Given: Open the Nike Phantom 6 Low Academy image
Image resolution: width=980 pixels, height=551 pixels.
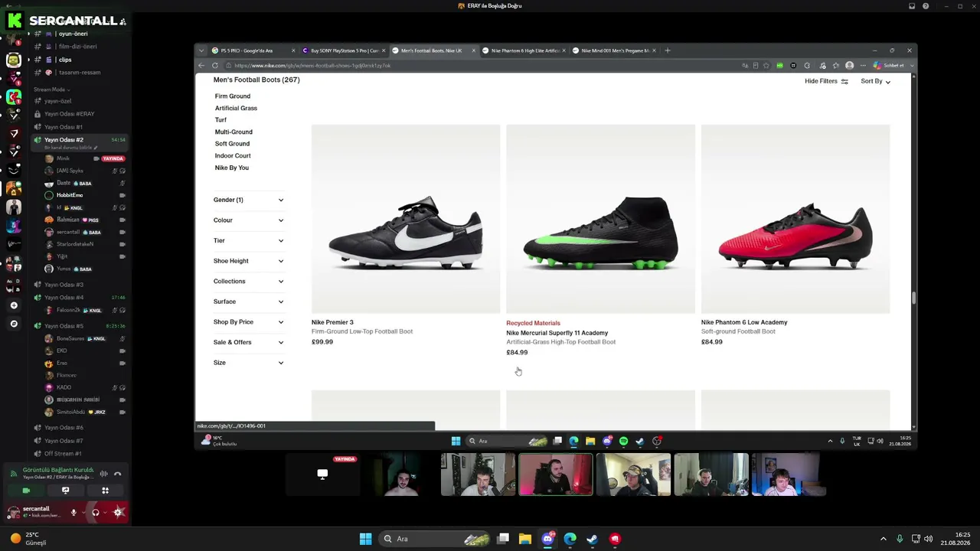Looking at the screenshot, I should [x=795, y=220].
